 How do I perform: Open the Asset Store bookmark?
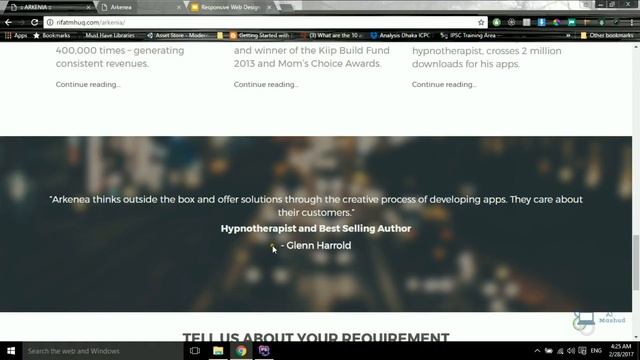point(177,36)
